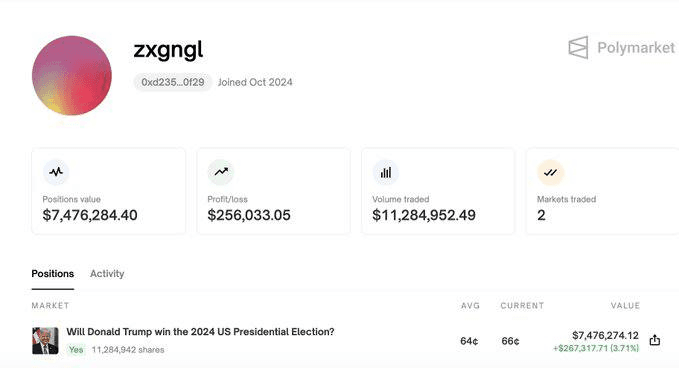Copy wallet address 0xd235...0f29
Image resolution: width=679 pixels, height=368 pixels.
[173, 82]
